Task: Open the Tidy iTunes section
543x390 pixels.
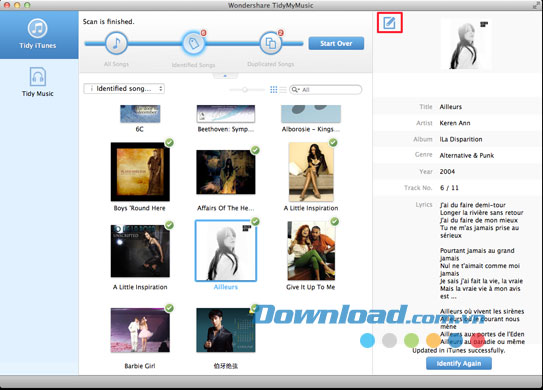Action: 38,34
